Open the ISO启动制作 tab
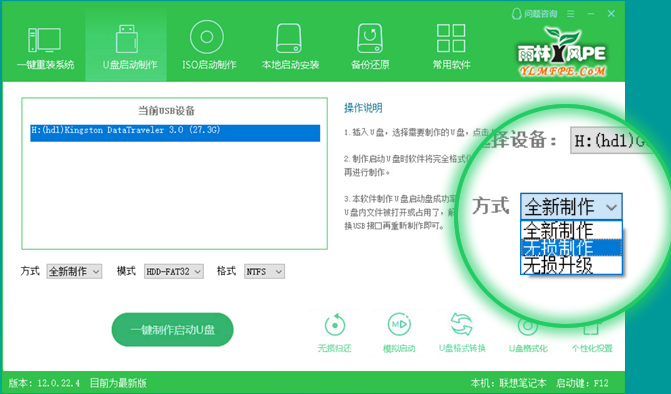The width and height of the screenshot is (671, 394). (x=208, y=46)
